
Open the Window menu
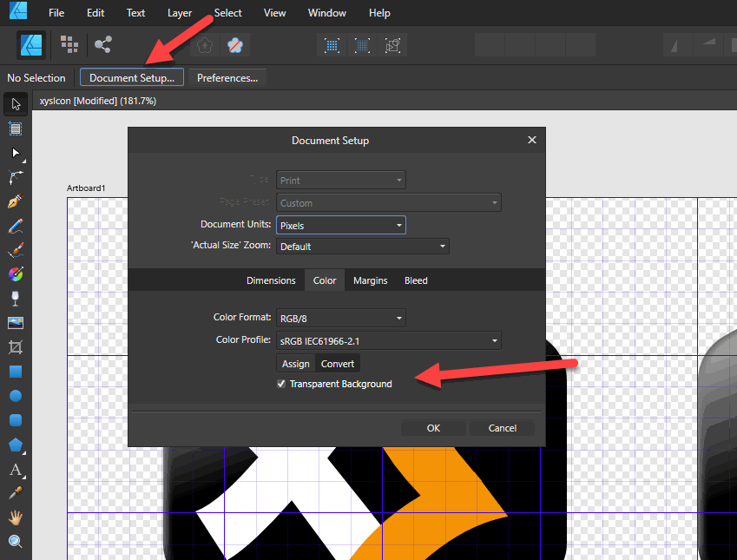(327, 13)
